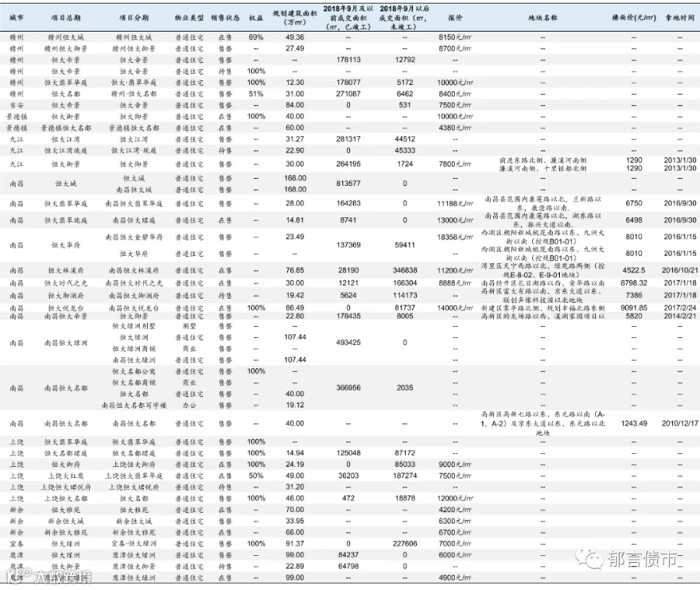Select the 45333 cell
This screenshot has width=700, height=590.
pyautogui.click(x=405, y=150)
